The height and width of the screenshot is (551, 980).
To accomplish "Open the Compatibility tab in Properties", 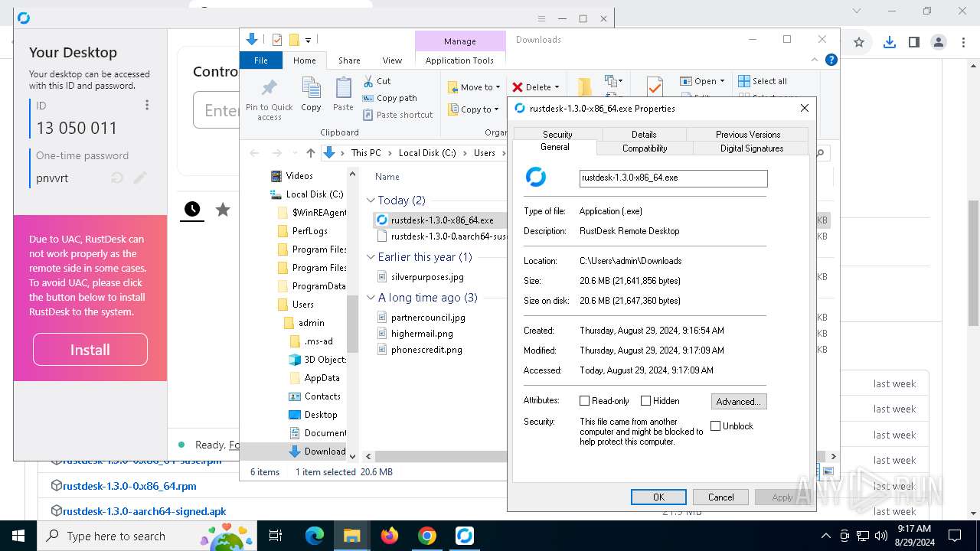I will [645, 148].
